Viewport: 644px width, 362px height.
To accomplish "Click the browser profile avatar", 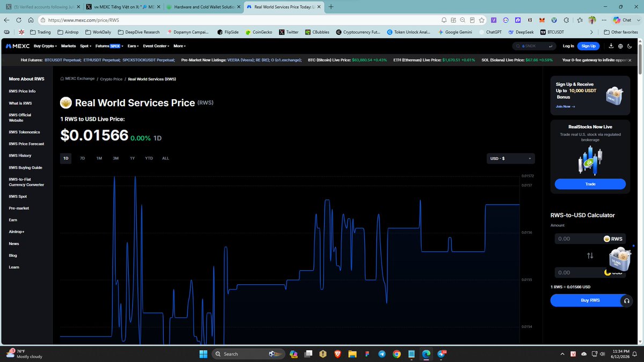I will [x=592, y=20].
